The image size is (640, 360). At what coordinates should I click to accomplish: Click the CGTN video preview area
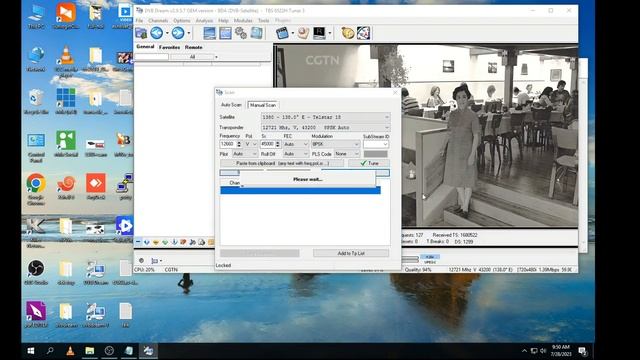coord(427,137)
